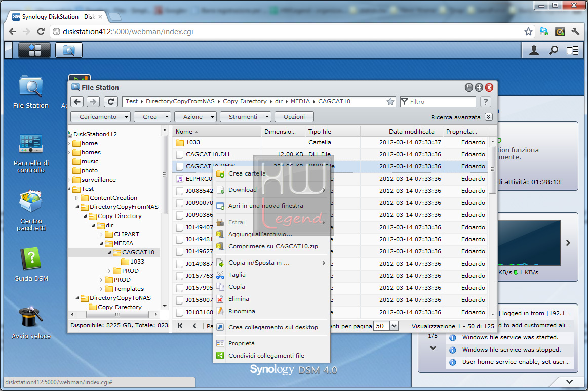
Task: Select Crea collegamento sul desktop
Action: (272, 327)
